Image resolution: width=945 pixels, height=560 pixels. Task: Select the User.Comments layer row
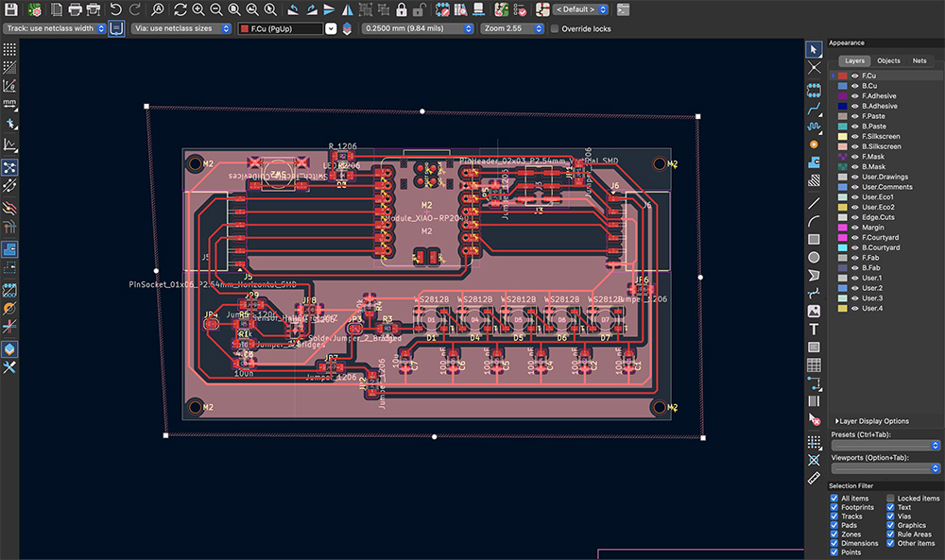point(885,187)
